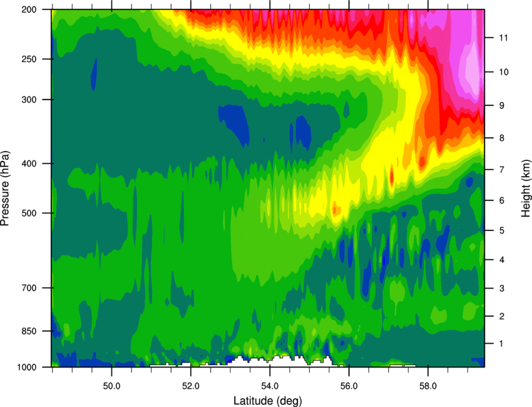Screen dimensions: 532x407
Task: Click the 250 pressure tick label
Action: click(x=29, y=59)
